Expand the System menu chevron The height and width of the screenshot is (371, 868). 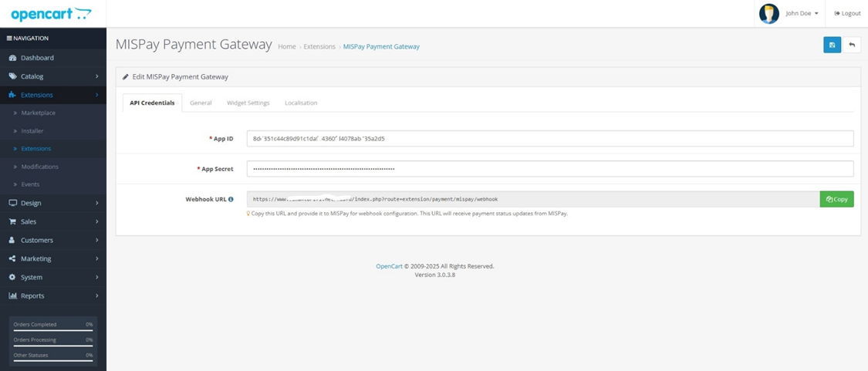(x=97, y=278)
